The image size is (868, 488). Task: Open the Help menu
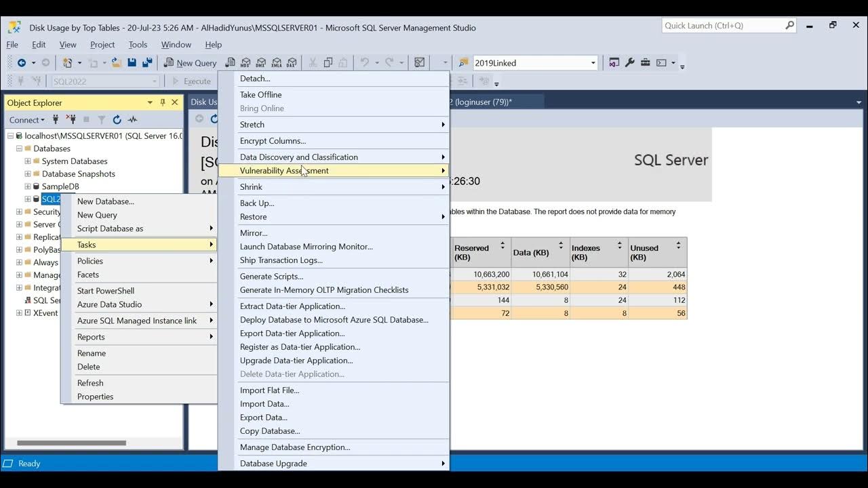(x=214, y=45)
